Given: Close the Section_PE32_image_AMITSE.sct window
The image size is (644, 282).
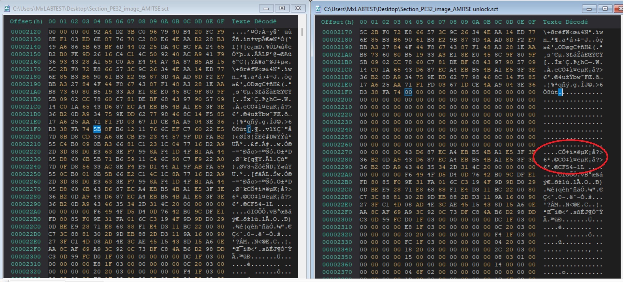Looking at the screenshot, I should pos(298,8).
